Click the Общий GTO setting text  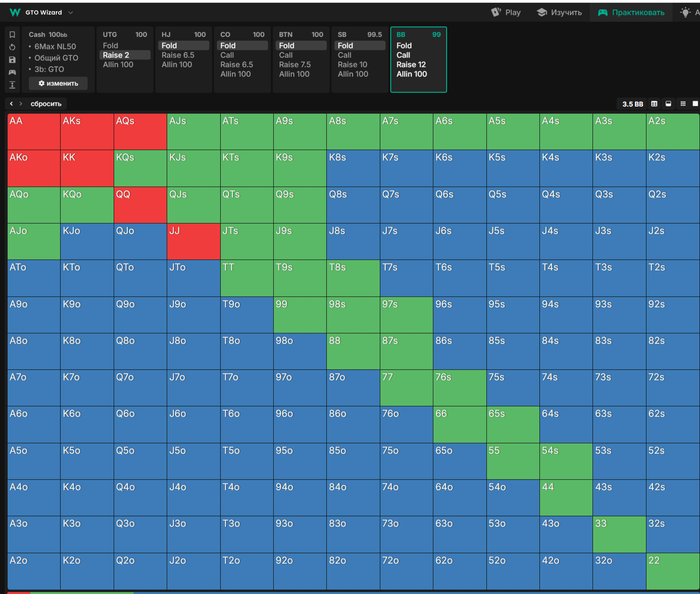pyautogui.click(x=56, y=58)
